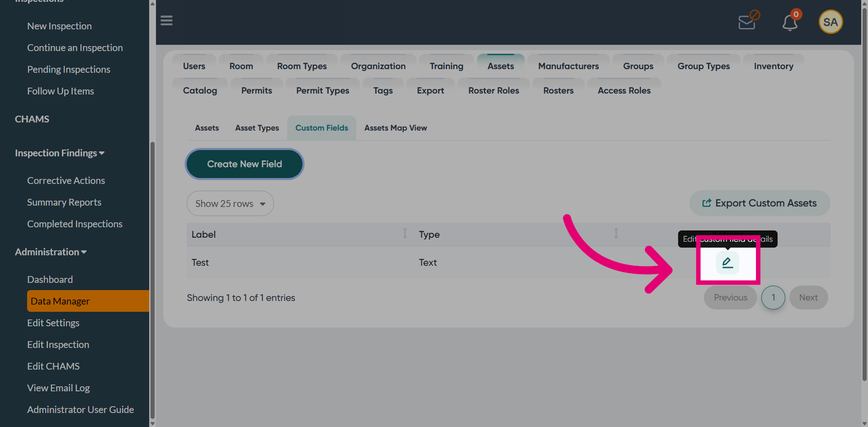Select the Custom Fields sub-tab
The image size is (868, 427).
321,128
